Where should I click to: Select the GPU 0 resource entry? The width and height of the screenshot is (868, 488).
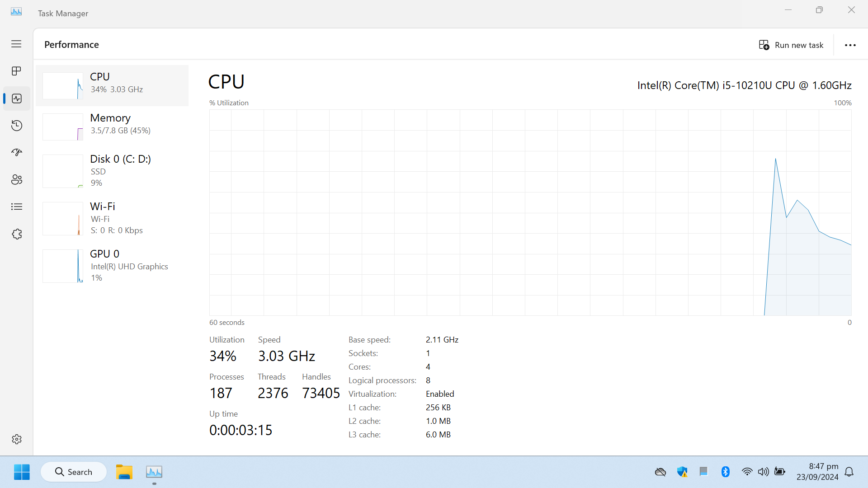112,266
